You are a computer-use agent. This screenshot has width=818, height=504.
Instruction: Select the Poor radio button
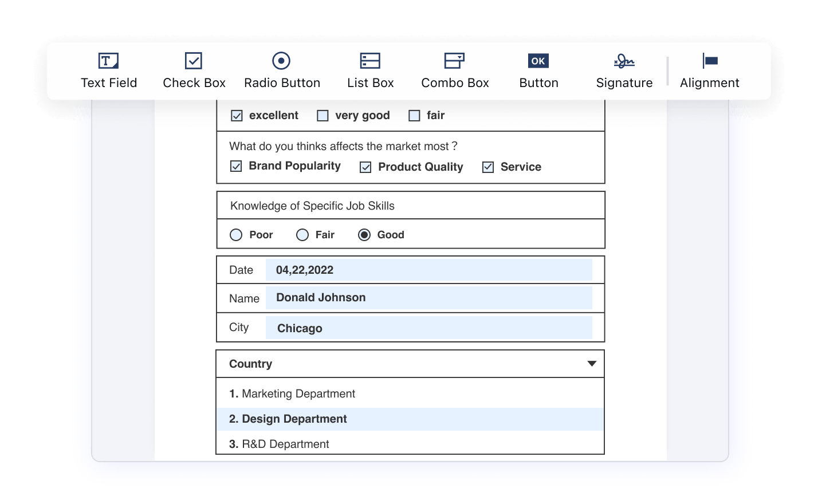236,235
